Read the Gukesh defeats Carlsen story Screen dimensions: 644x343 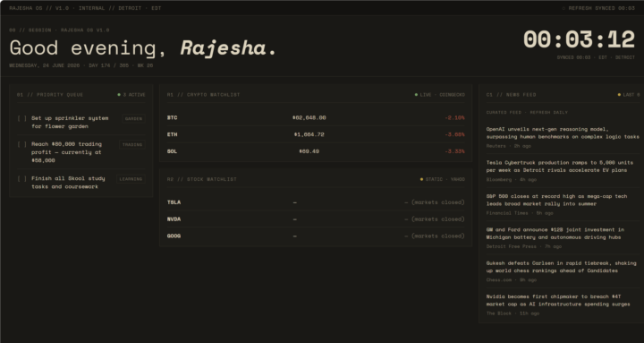click(x=561, y=267)
